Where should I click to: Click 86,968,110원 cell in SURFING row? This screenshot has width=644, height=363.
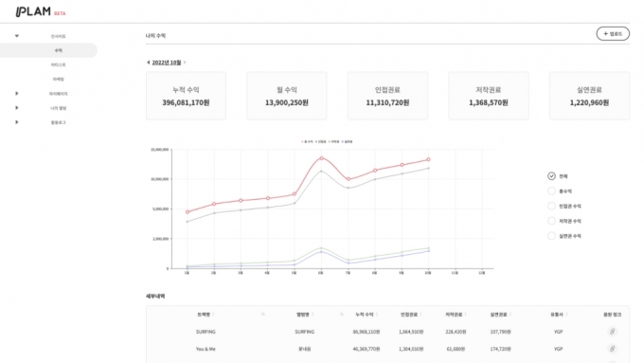pos(366,332)
